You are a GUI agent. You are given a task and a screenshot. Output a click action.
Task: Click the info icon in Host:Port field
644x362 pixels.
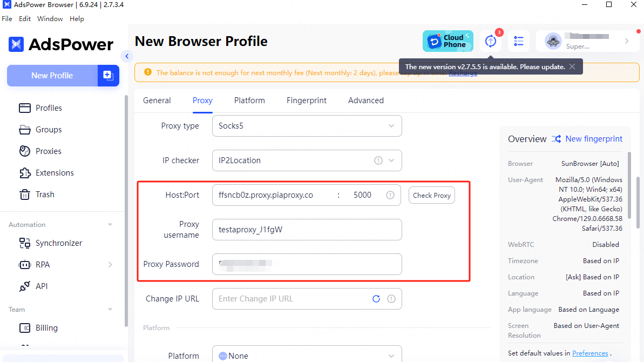[x=390, y=195]
